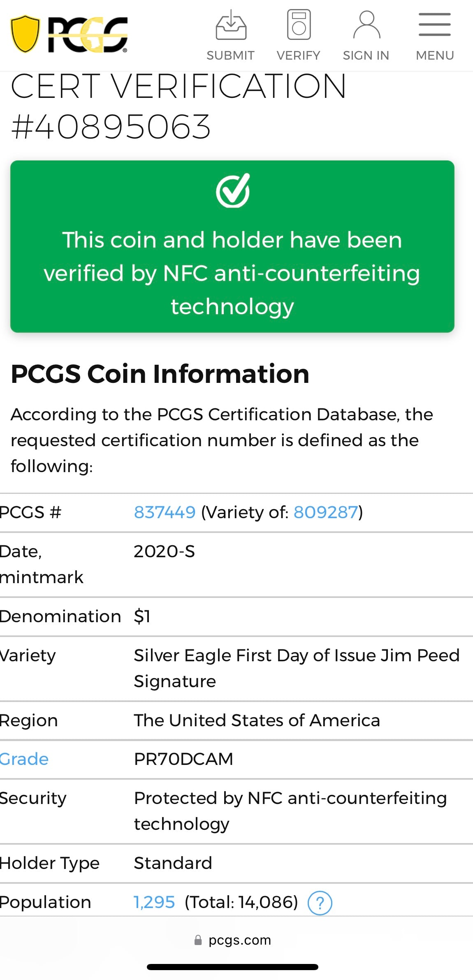Open the variety link 809287
Viewport: 473px width, 980px height.
pos(325,512)
